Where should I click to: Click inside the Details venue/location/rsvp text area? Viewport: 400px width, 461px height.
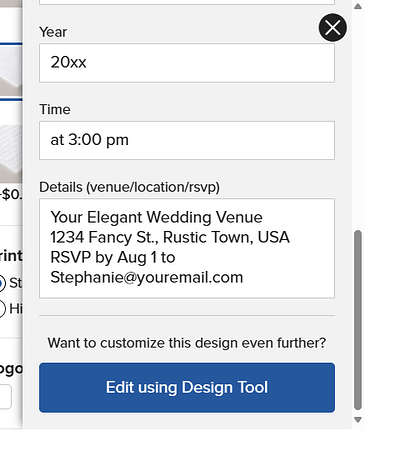pyautogui.click(x=187, y=248)
